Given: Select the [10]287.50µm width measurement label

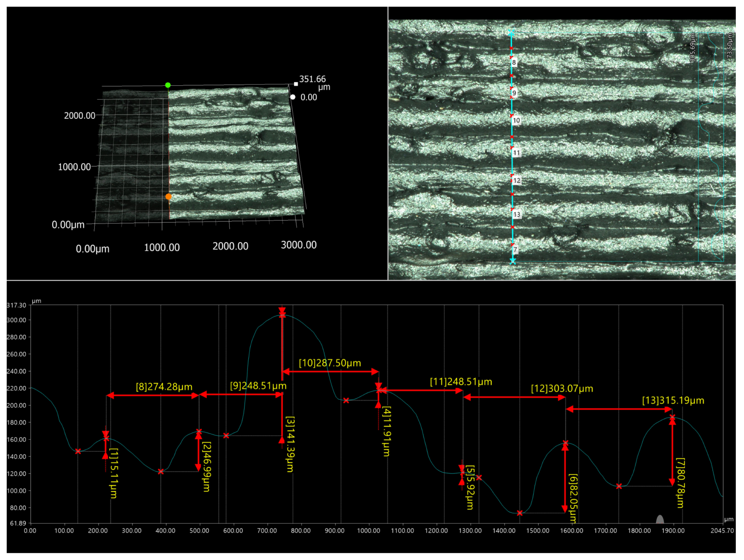Looking at the screenshot, I should click(330, 363).
